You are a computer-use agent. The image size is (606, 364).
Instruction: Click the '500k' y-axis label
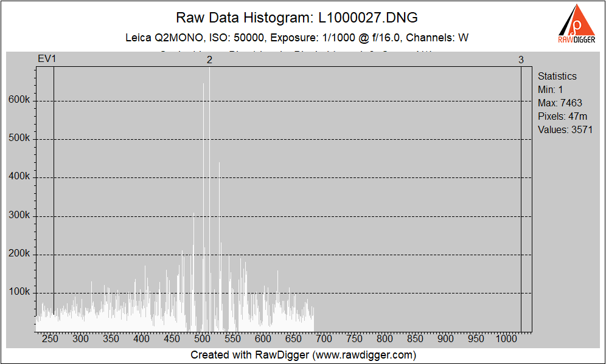[19, 138]
